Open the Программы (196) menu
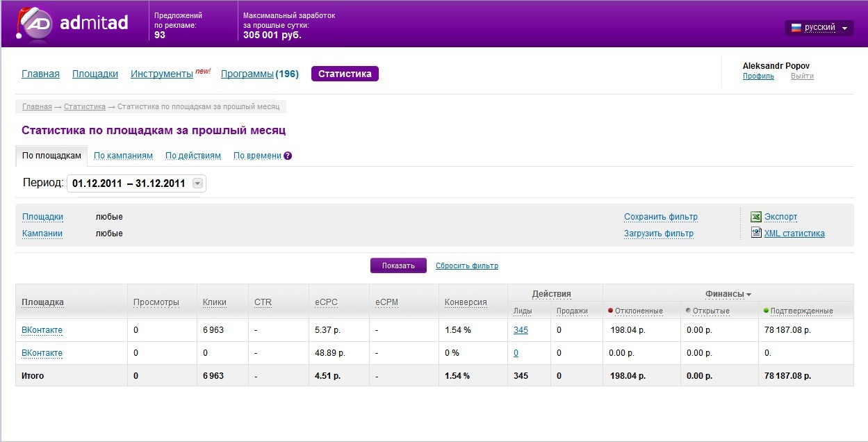 (x=260, y=74)
